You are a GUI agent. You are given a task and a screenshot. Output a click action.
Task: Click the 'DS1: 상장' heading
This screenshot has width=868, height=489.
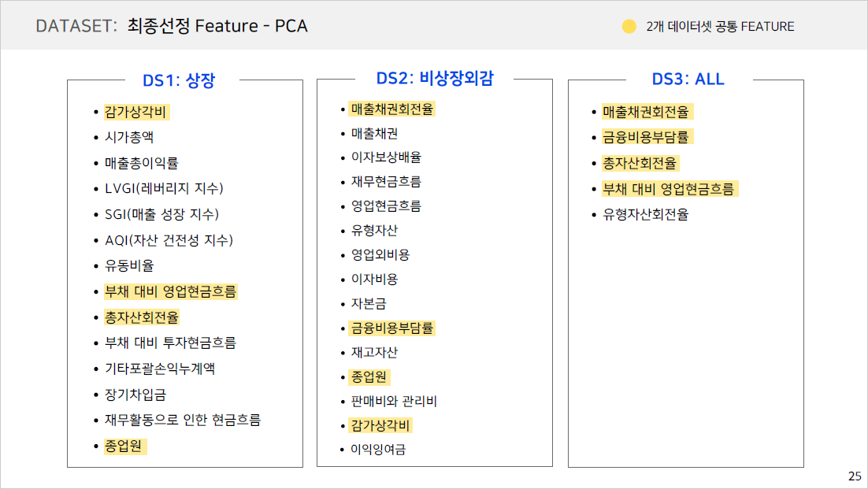(x=179, y=80)
